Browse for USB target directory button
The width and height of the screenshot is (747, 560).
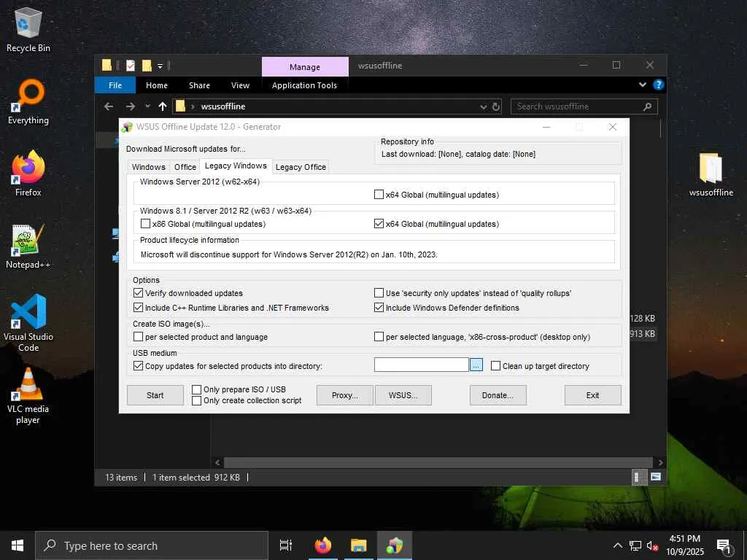pos(476,365)
